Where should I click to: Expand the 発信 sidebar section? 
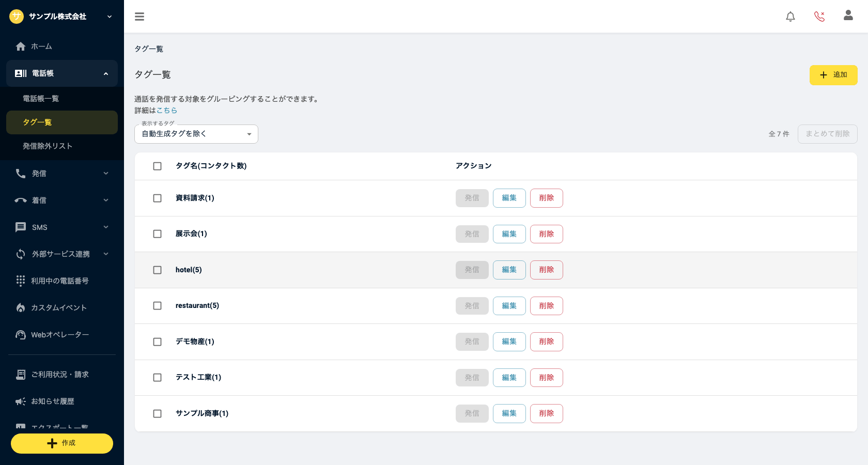pyautogui.click(x=62, y=174)
